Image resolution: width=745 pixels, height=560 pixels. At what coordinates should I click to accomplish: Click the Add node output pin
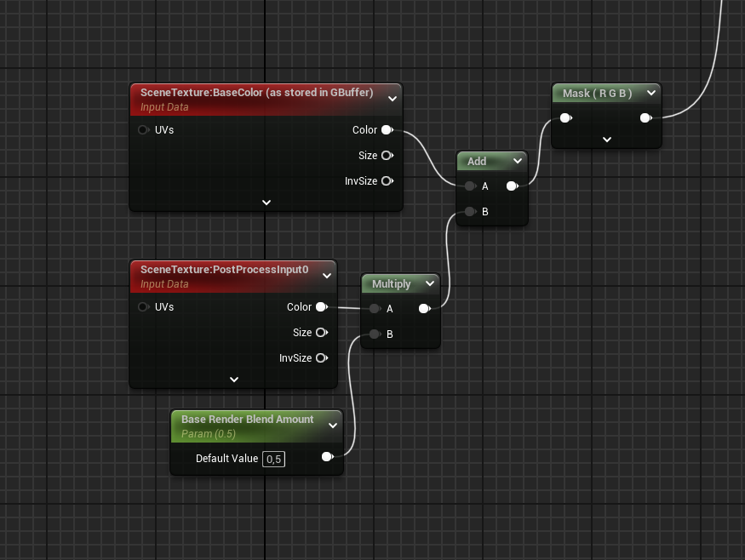[x=511, y=186]
